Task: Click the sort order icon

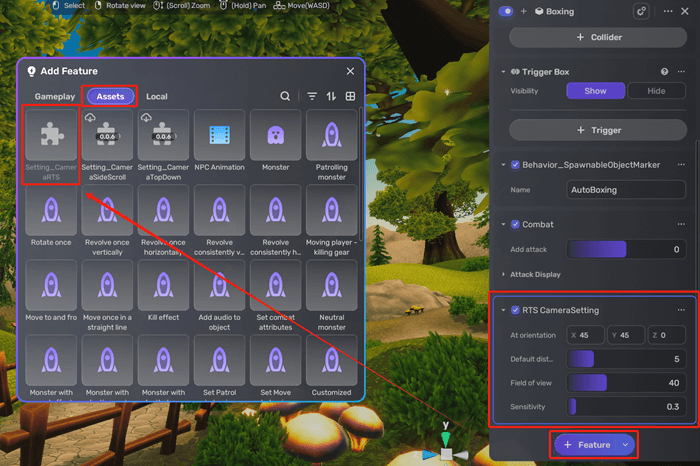Action: tap(331, 96)
